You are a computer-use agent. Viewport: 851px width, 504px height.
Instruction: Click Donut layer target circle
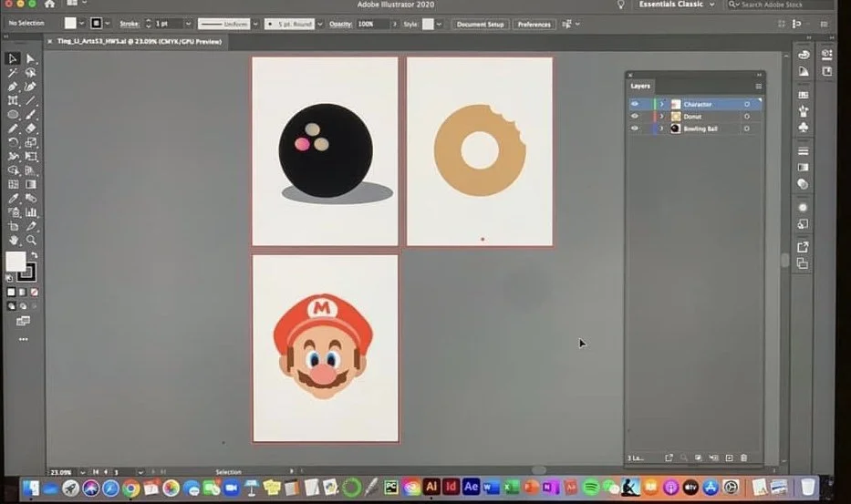[747, 117]
